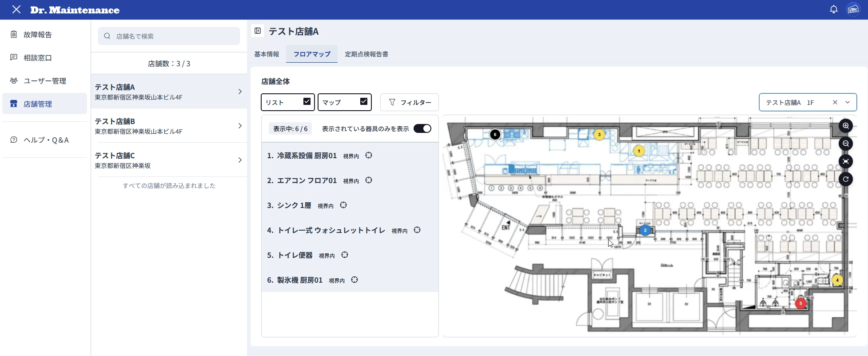Screen dimensions: 868x356
Task: Fit the floor map to screen
Action: click(x=846, y=161)
